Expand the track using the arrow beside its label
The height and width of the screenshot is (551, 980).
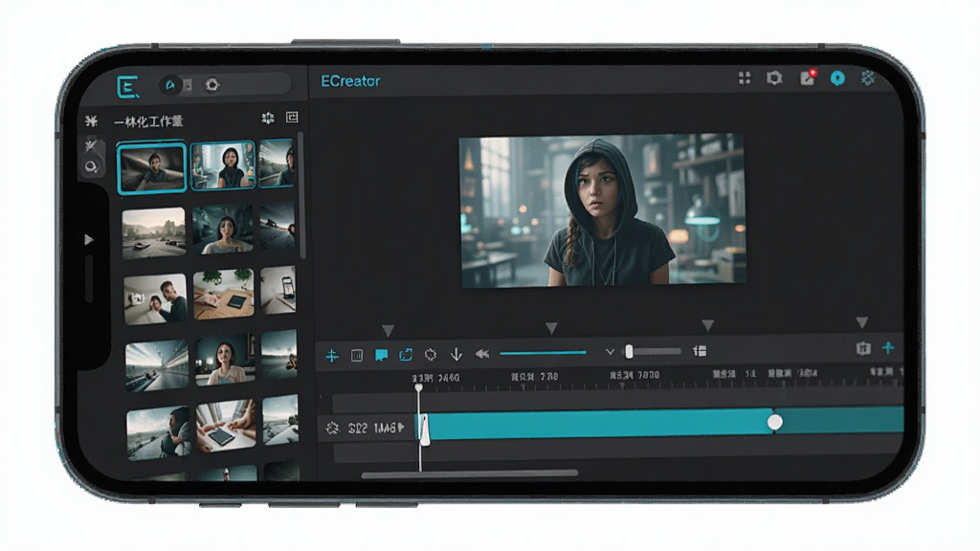401,428
